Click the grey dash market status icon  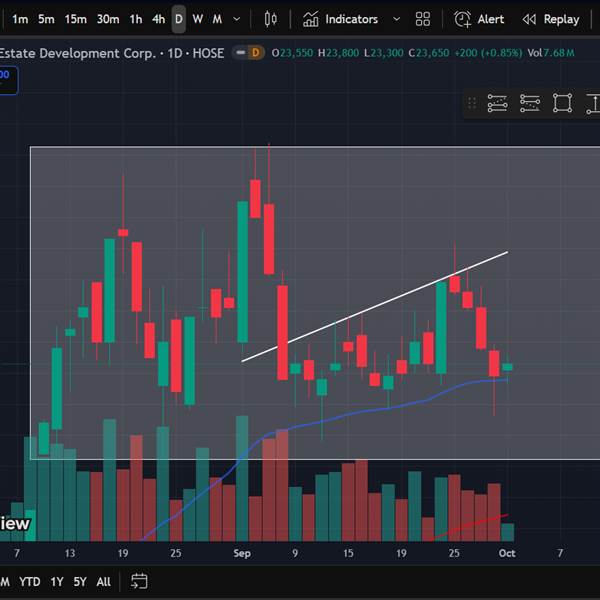coord(240,52)
